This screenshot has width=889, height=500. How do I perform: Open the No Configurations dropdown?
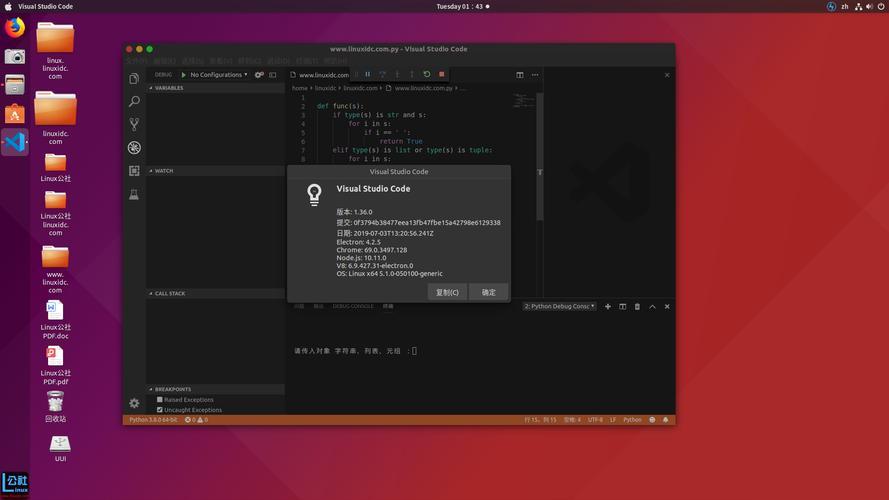click(x=219, y=75)
